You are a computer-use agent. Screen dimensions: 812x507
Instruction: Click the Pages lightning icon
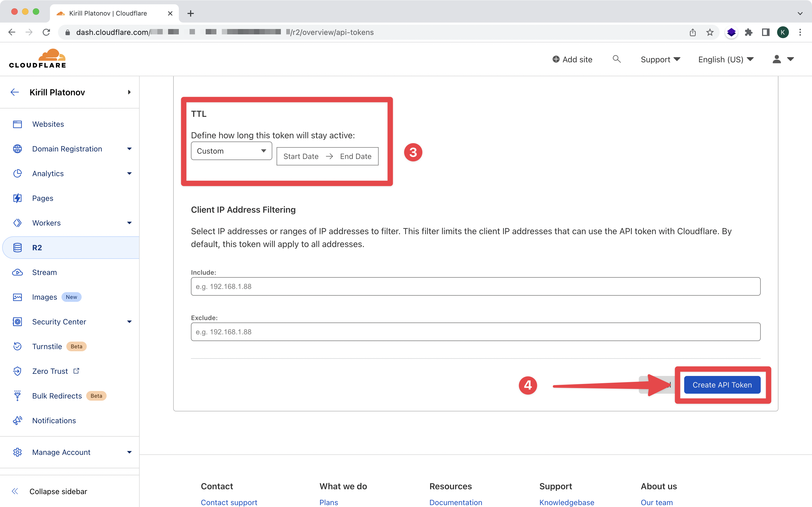[x=17, y=198]
